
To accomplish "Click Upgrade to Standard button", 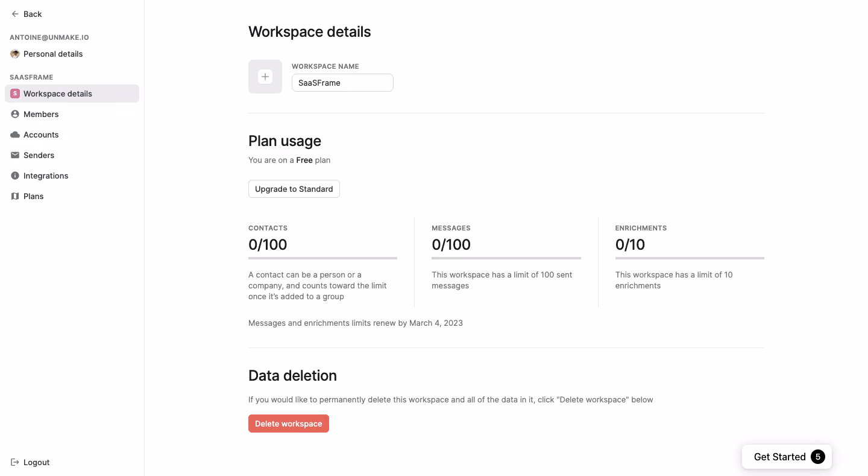I will pyautogui.click(x=294, y=189).
